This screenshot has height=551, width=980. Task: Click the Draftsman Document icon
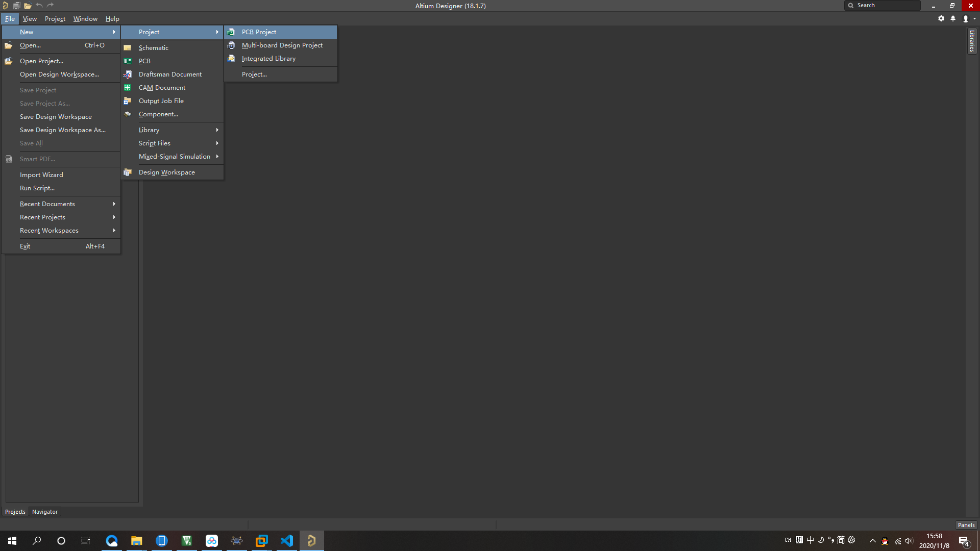tap(128, 74)
